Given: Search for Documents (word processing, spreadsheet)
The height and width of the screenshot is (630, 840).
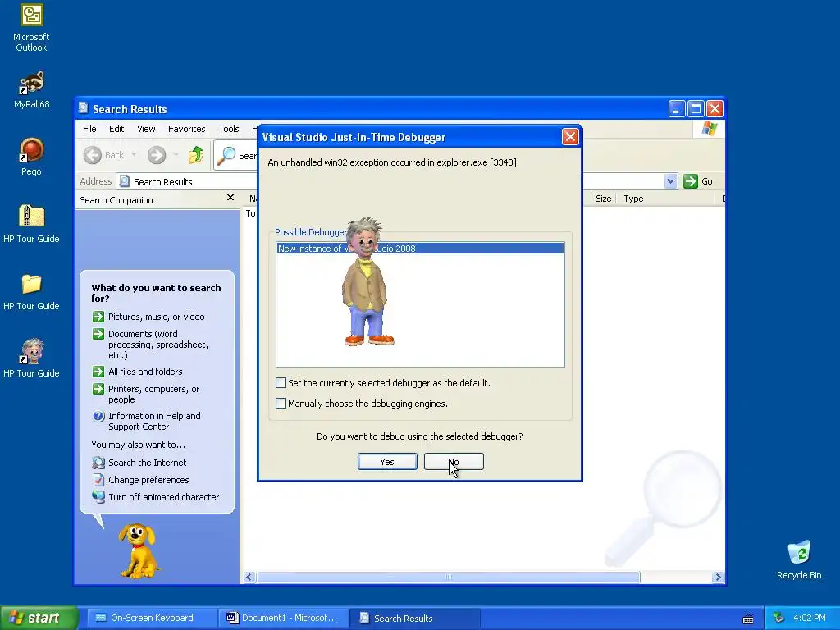Looking at the screenshot, I should [x=157, y=344].
